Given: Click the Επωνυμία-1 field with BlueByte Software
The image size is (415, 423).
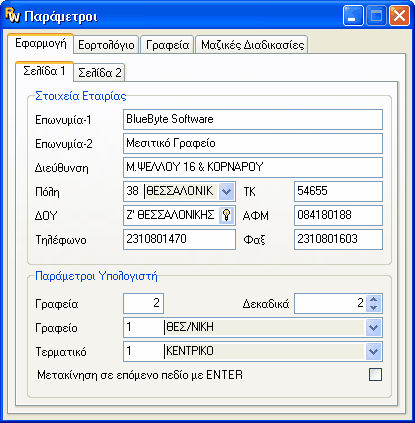Looking at the screenshot, I should coord(253,119).
